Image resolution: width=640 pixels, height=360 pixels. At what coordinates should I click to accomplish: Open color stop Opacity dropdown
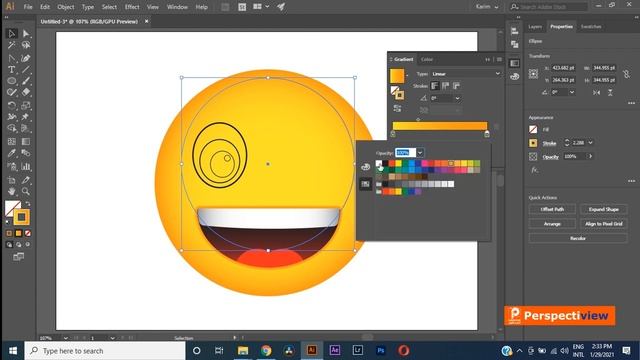tap(420, 153)
